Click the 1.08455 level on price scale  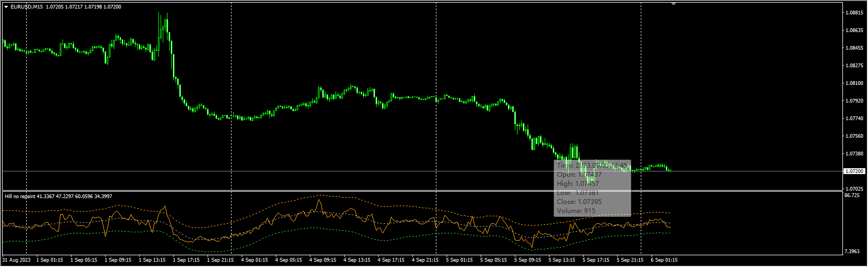click(855, 48)
